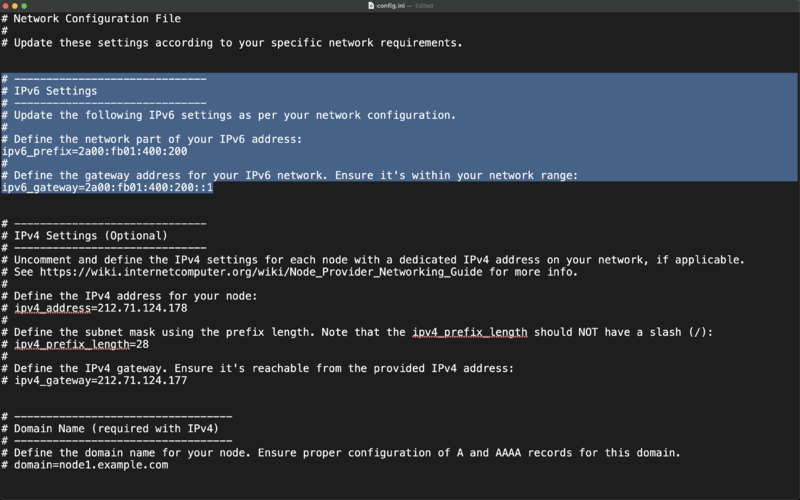800x500 pixels.
Task: Click the IPv4 Settings (Optional) heading
Action: click(x=90, y=236)
